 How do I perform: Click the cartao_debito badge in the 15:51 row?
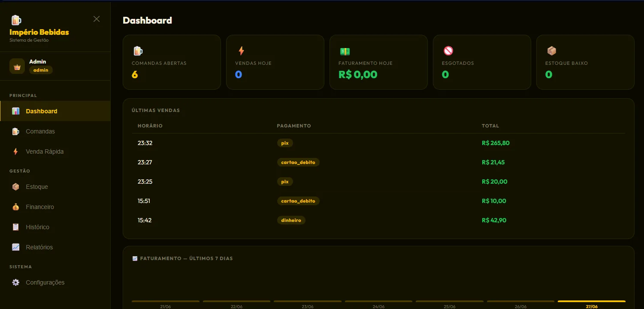[x=298, y=201]
